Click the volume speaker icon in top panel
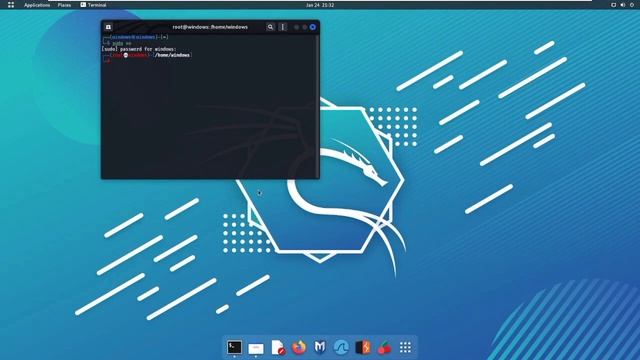The image size is (640, 360). click(x=622, y=5)
